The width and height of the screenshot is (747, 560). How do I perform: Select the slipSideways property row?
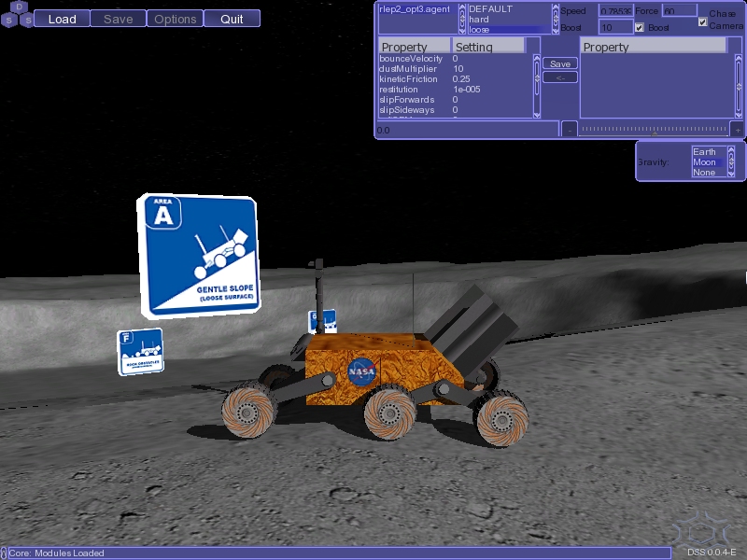click(x=456, y=110)
